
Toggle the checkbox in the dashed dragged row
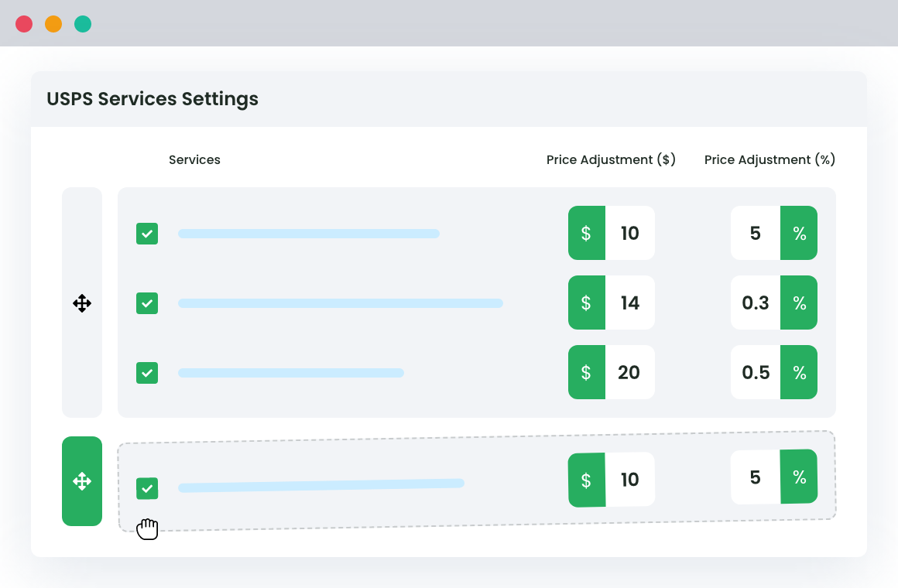click(147, 488)
